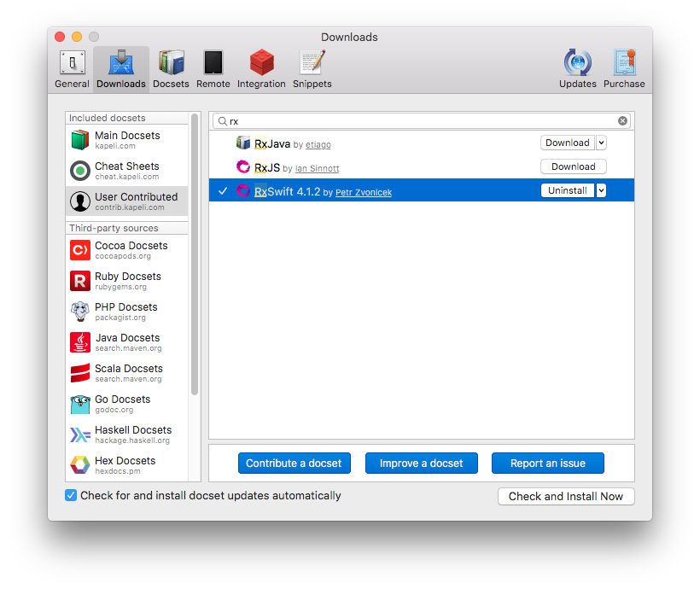
Task: Click rubygems.org subtitle text
Action: point(120,287)
